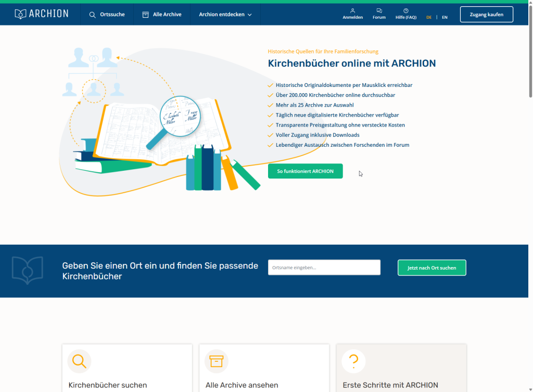
Task: Click the Hilfe (FAQ) question icon
Action: point(406,10)
